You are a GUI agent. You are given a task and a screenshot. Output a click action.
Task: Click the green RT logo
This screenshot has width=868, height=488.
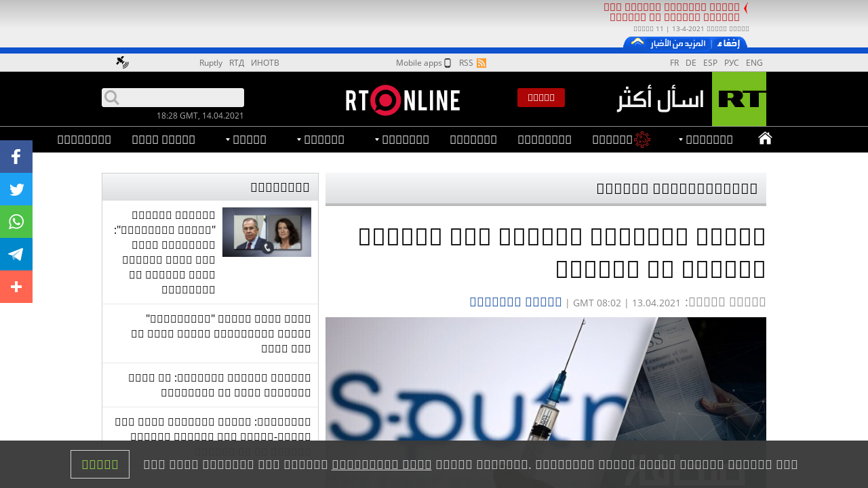738,99
